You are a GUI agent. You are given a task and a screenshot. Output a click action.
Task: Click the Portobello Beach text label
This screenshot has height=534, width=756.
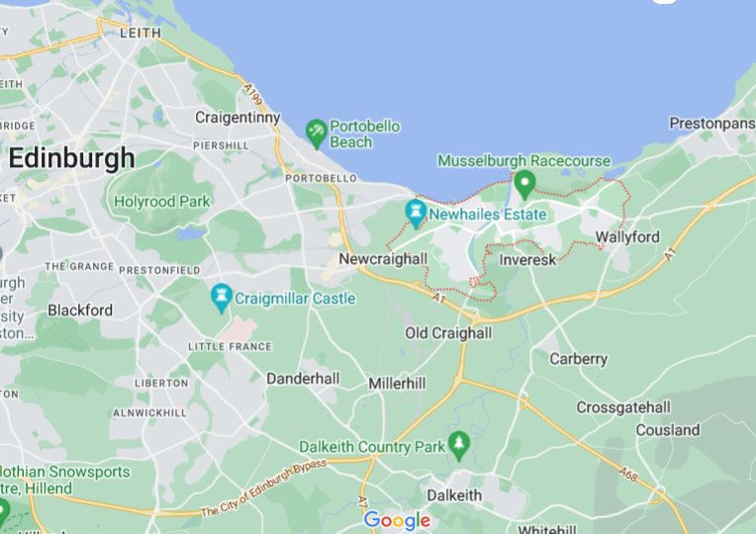pyautogui.click(x=365, y=133)
